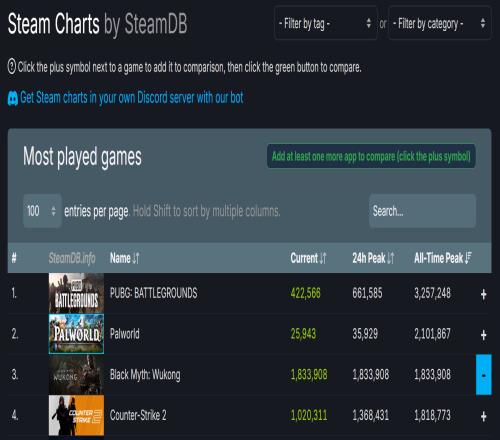
Task: Click the green compare apps button
Action: tap(371, 156)
